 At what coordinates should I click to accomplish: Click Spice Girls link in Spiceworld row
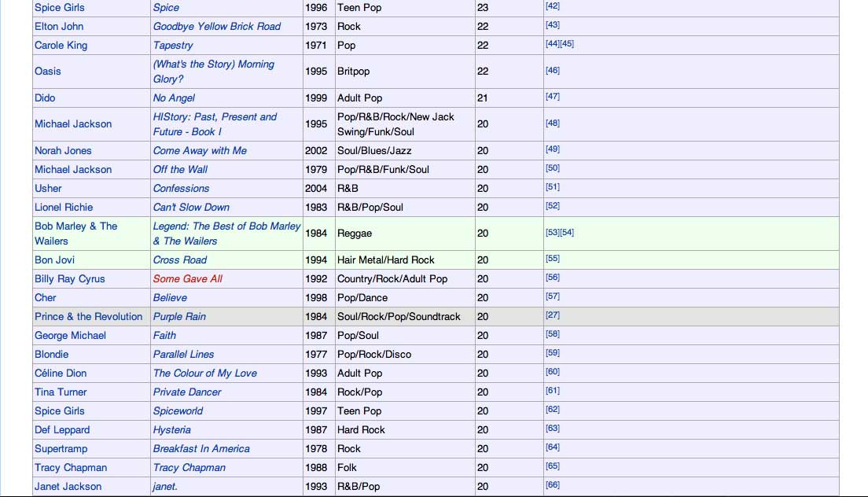click(59, 410)
